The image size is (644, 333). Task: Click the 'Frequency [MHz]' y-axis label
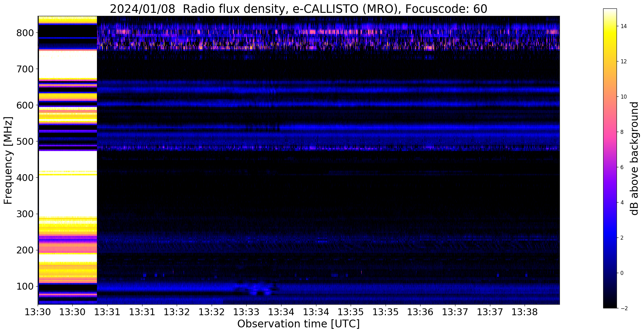(8, 160)
